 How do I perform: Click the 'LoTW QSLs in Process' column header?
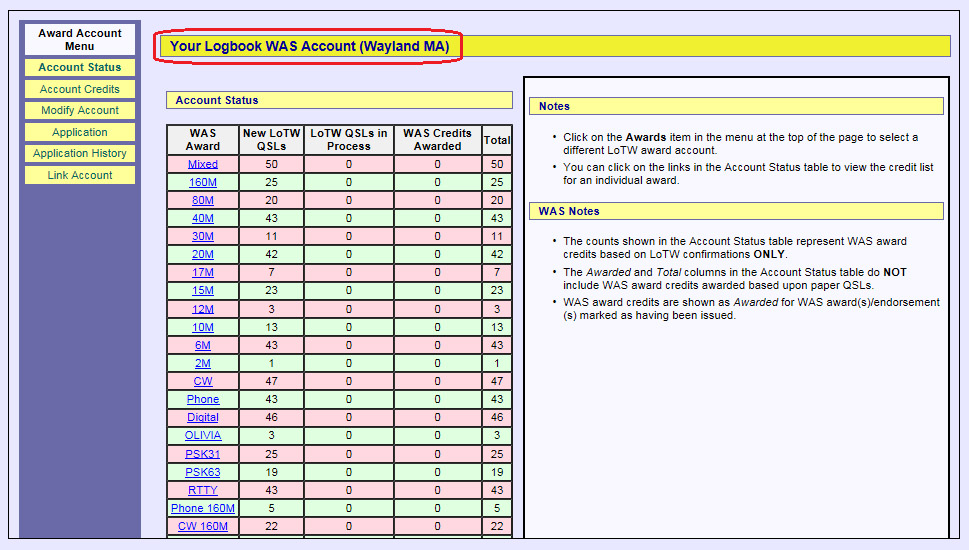(x=349, y=140)
